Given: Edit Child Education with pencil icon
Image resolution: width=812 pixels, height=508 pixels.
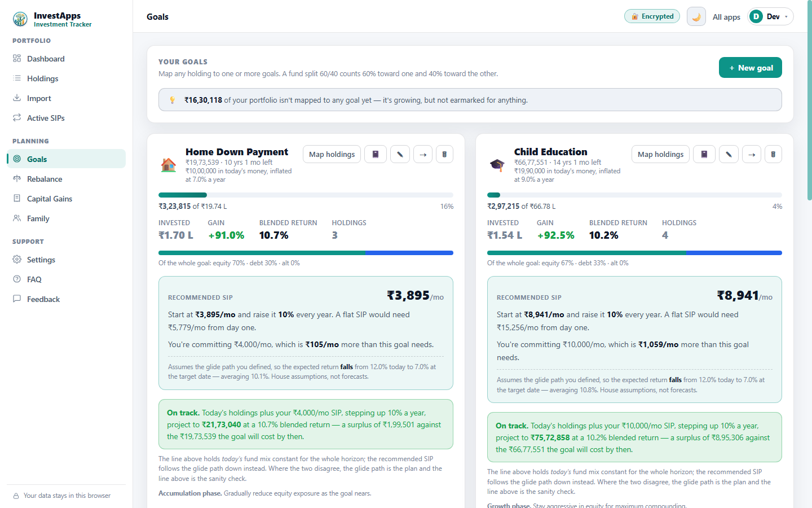Looking at the screenshot, I should click(729, 154).
